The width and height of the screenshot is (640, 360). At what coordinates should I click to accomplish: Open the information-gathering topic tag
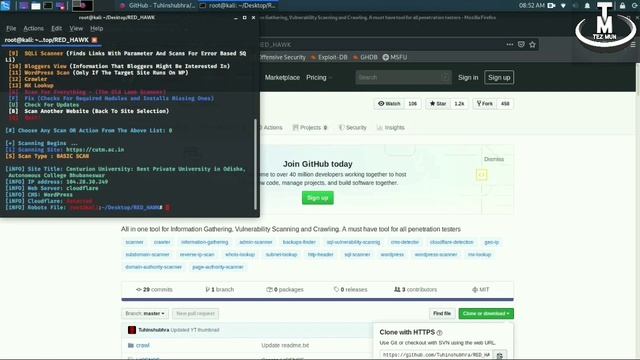tap(204, 242)
